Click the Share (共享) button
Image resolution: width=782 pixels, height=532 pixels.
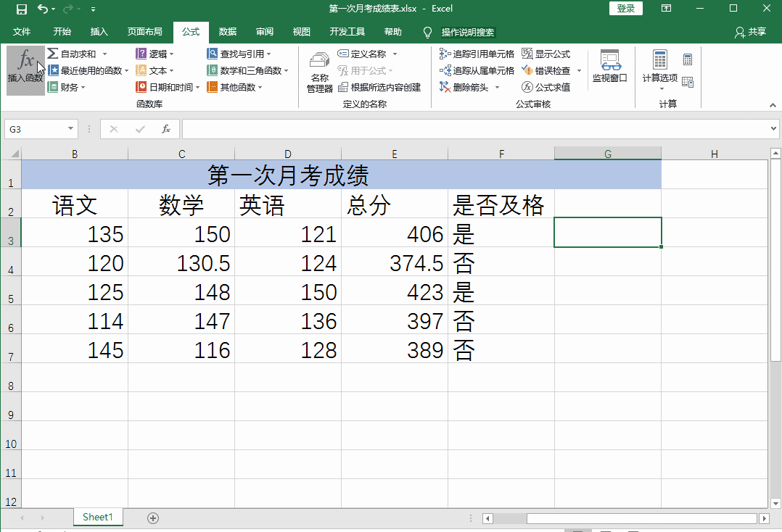[750, 32]
